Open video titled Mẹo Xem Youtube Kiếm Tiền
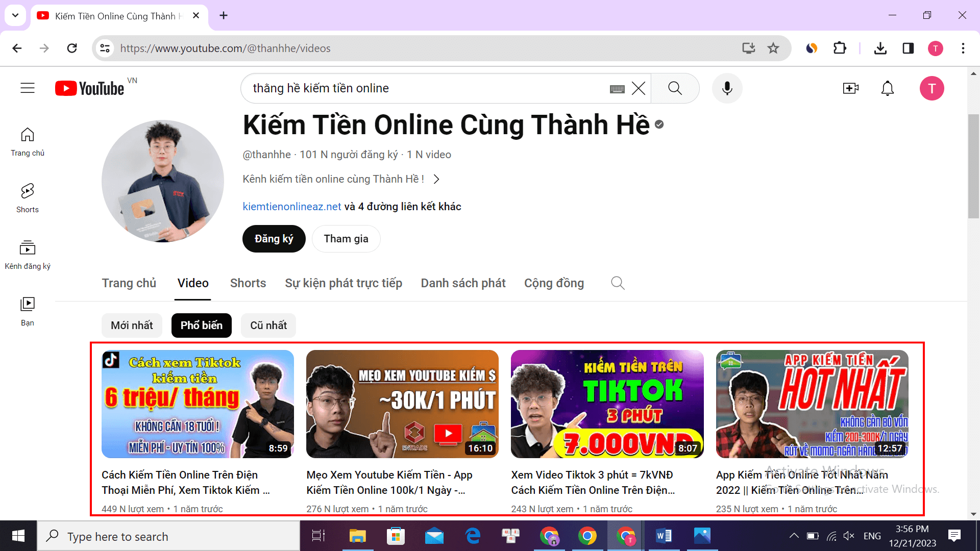The width and height of the screenshot is (980, 551). (x=389, y=482)
